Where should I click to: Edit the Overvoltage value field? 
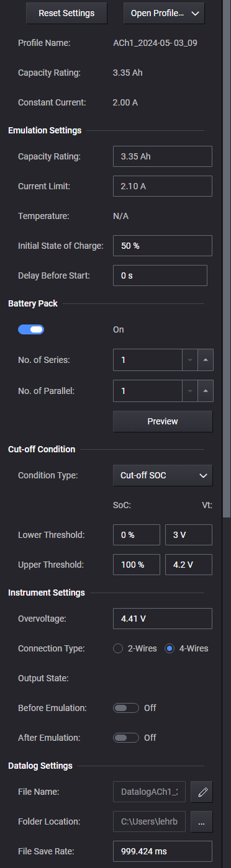click(163, 619)
